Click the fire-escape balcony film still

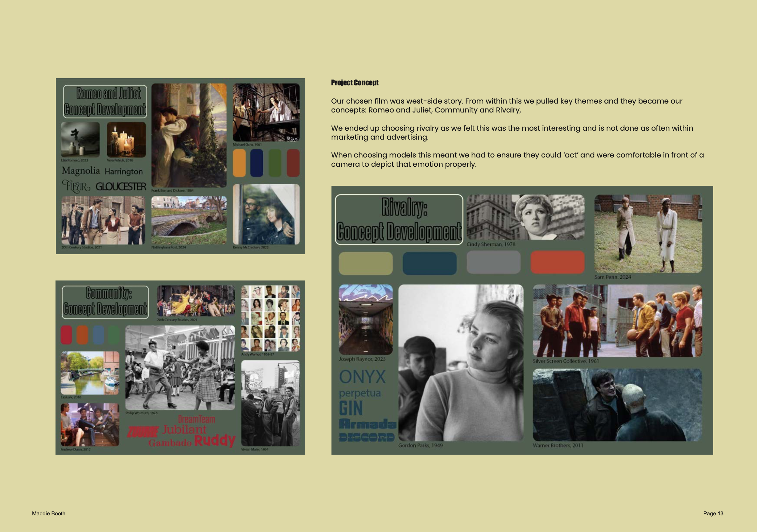(x=266, y=113)
